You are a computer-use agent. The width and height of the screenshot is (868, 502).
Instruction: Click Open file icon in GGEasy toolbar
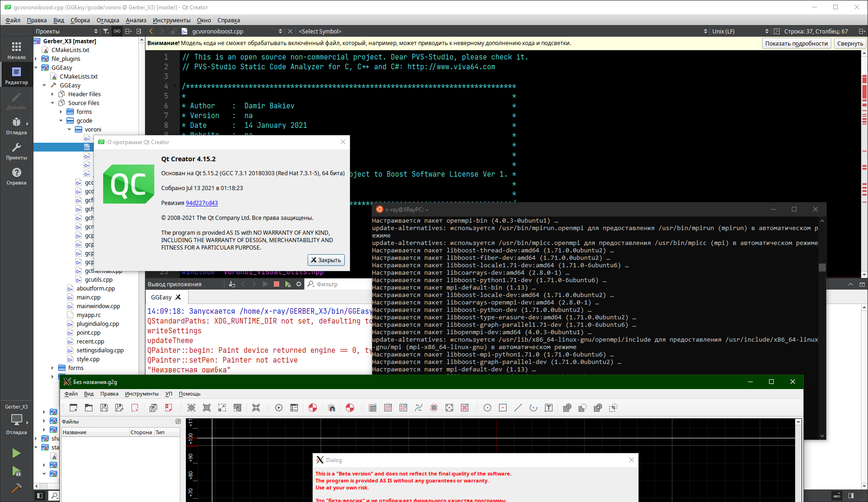pyautogui.click(x=89, y=408)
